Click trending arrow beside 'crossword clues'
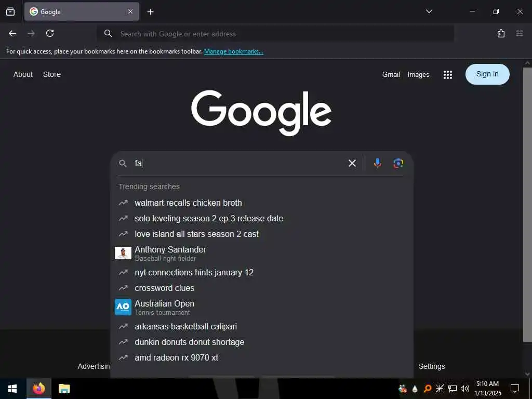Image resolution: width=532 pixels, height=399 pixels. point(123,288)
